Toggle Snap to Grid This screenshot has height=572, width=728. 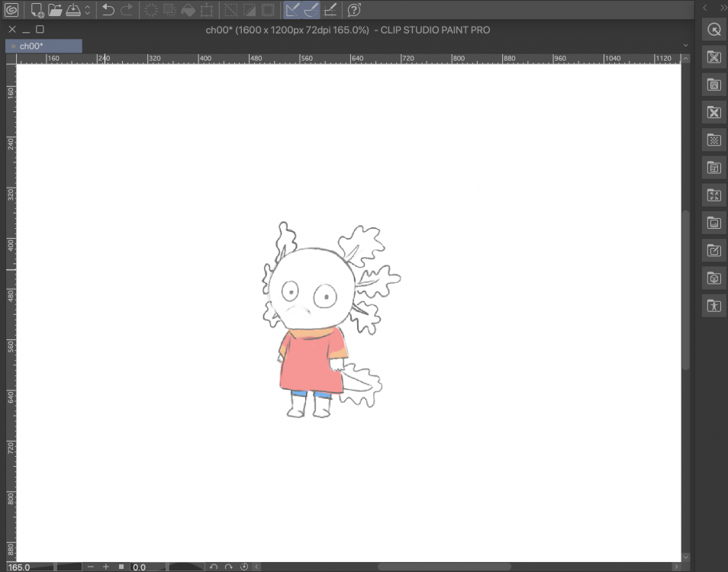(x=330, y=10)
